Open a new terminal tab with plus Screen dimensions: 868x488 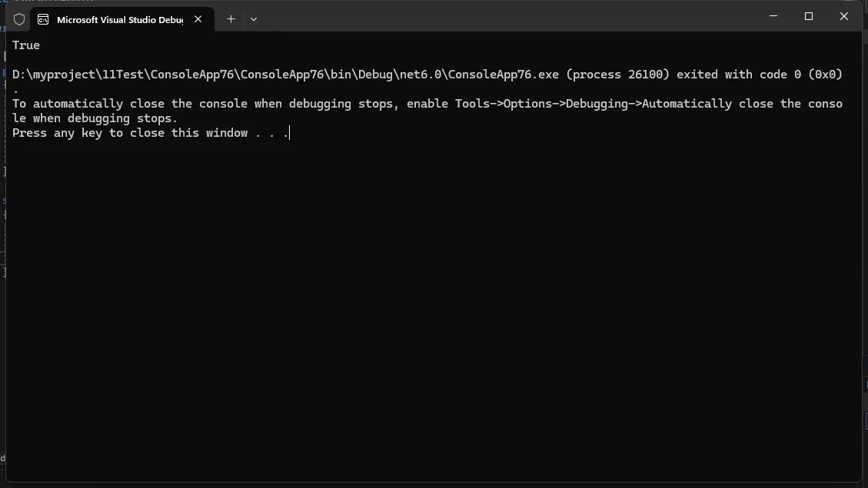[231, 18]
